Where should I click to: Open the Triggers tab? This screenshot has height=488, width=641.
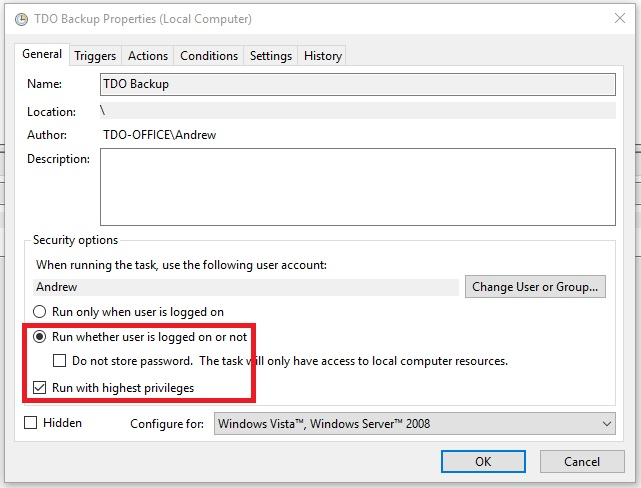point(95,56)
